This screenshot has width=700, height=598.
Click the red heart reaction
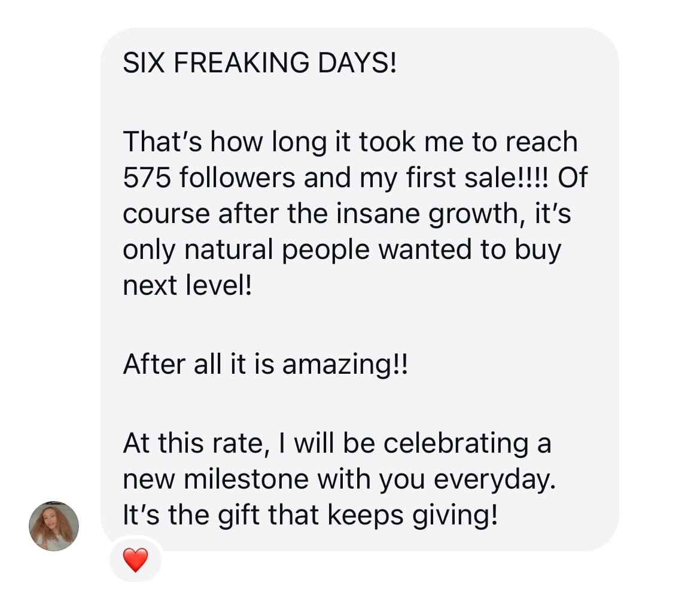point(135,560)
